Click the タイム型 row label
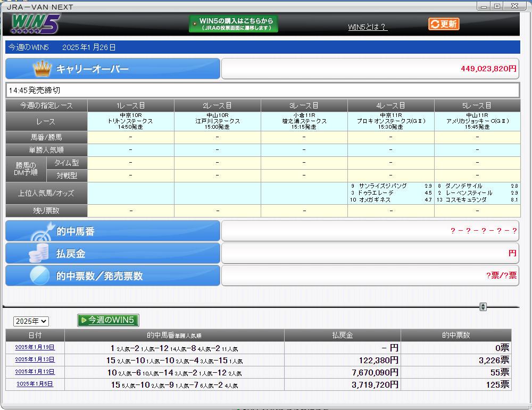Screen dimensions: 532x410 tap(67, 163)
